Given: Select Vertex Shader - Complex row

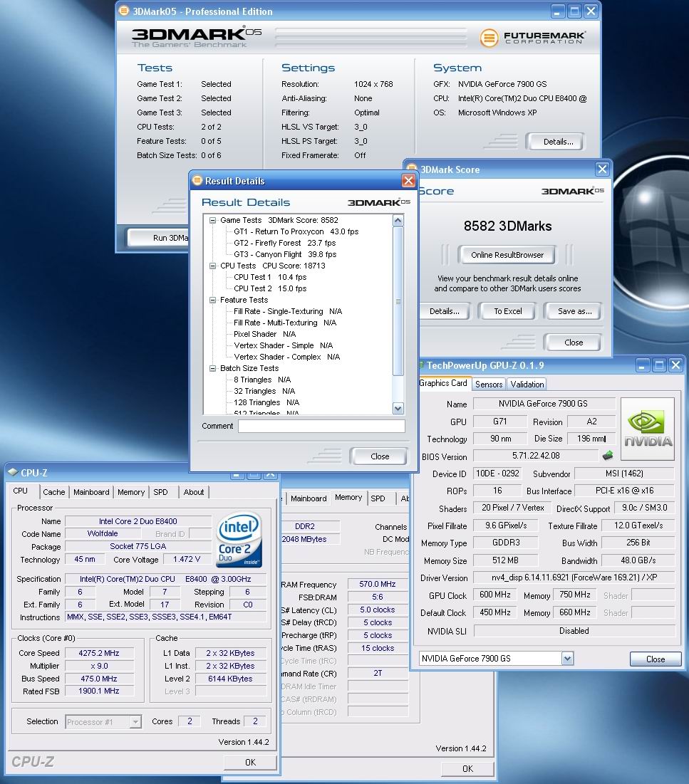Looking at the screenshot, I should (286, 357).
